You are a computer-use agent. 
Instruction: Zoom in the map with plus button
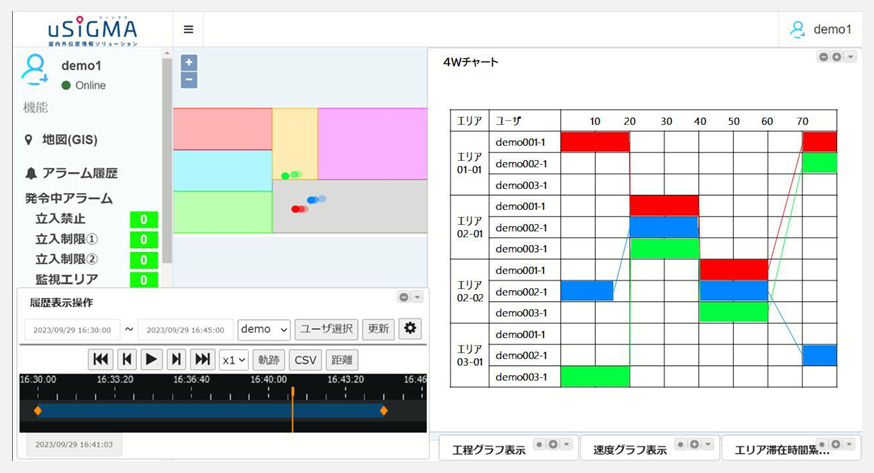[x=189, y=63]
